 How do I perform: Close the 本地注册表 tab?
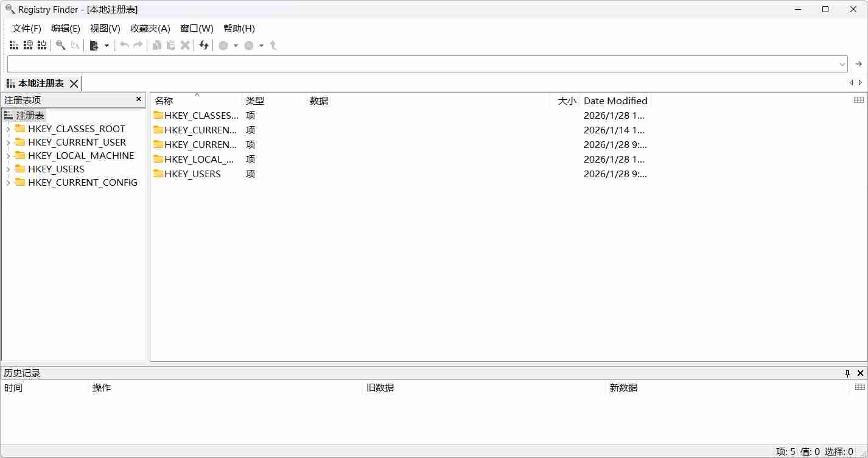pos(74,83)
